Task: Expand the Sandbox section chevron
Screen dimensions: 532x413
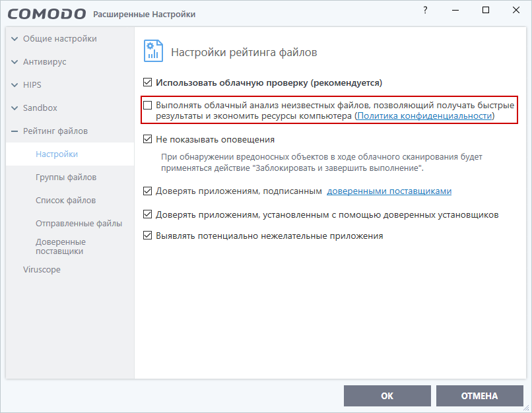Action: [x=15, y=108]
